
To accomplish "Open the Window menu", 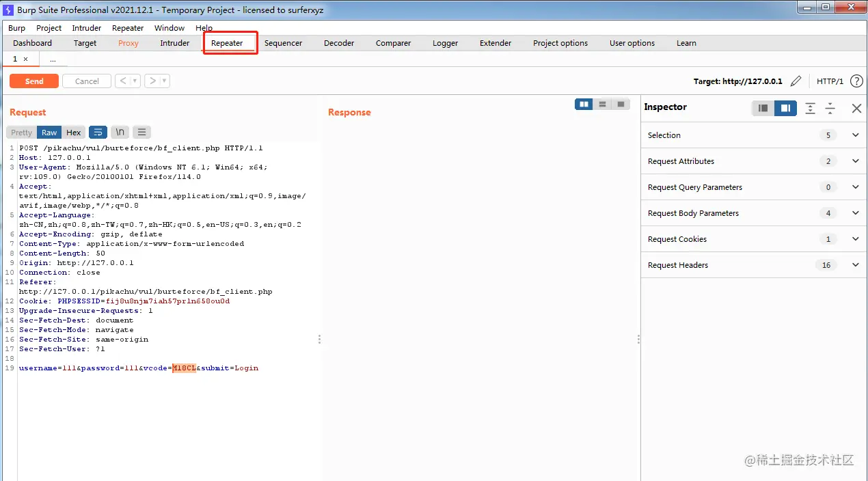I will (x=169, y=28).
